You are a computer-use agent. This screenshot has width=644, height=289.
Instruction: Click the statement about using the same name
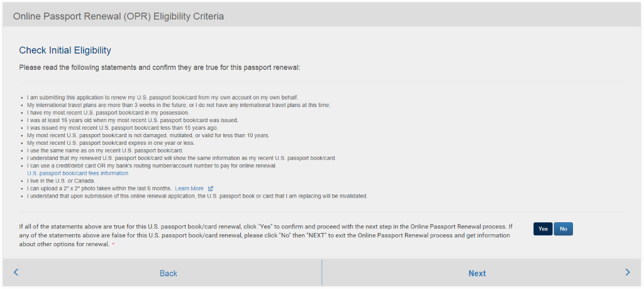105,150
